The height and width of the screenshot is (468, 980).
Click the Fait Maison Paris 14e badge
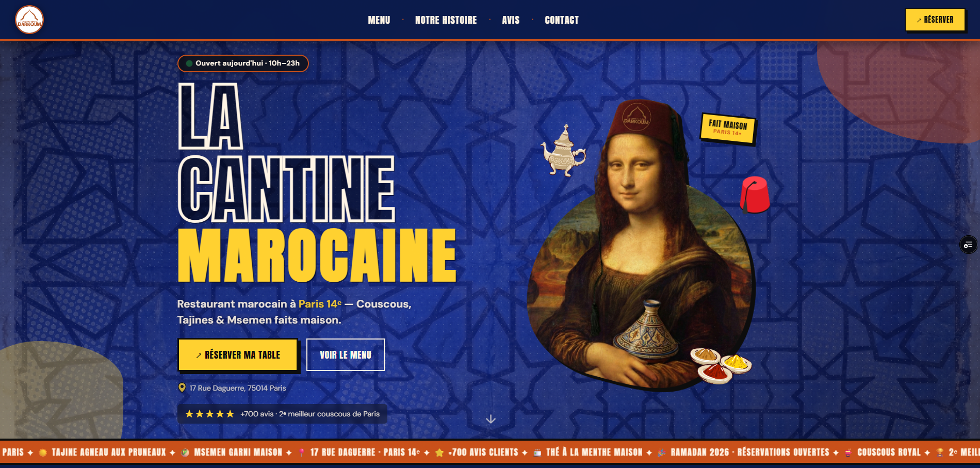(728, 127)
